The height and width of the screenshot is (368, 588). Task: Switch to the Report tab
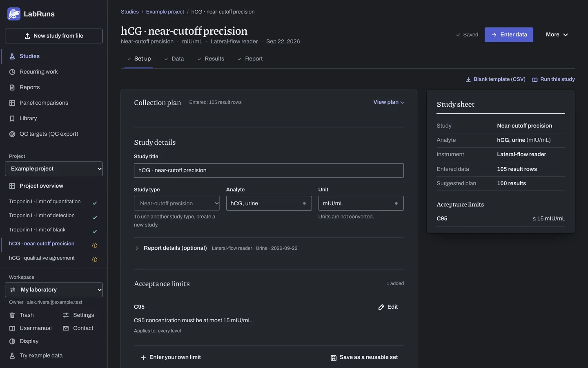(250, 59)
